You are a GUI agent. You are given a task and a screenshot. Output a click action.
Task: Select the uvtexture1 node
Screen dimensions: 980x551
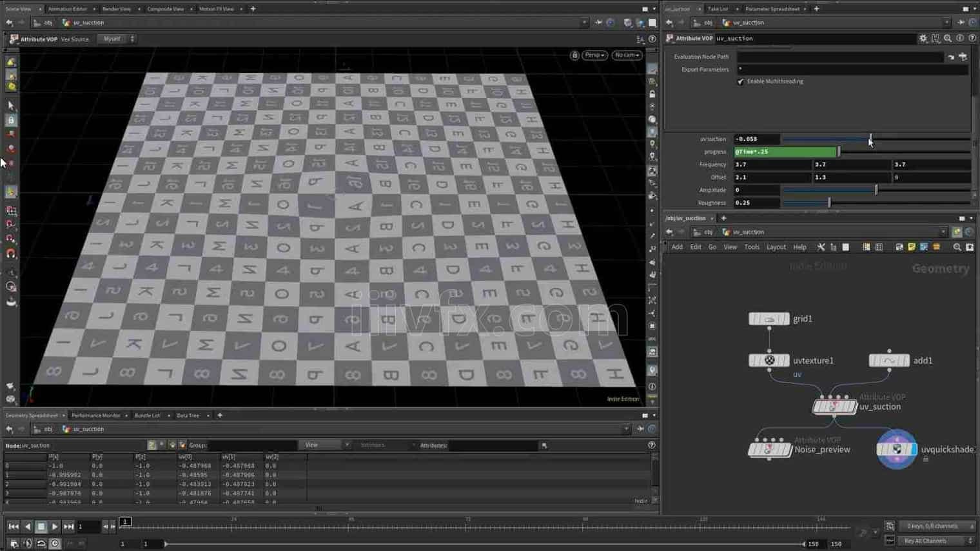pos(769,361)
